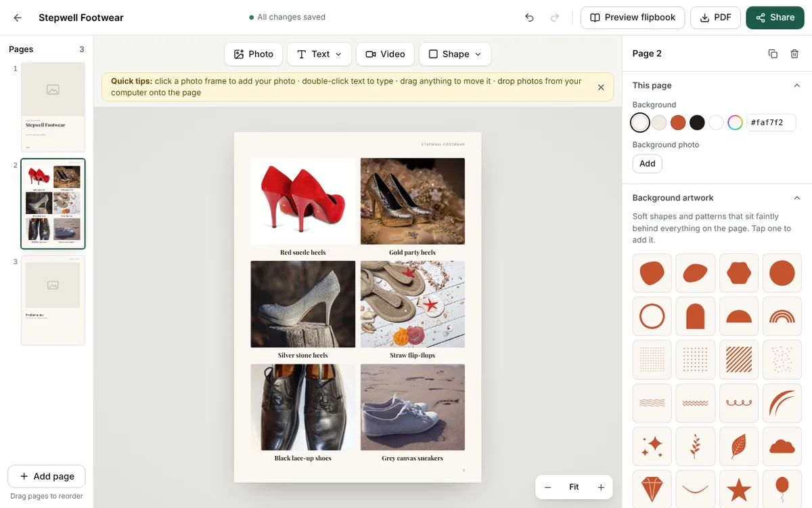Duplicate Page 2 with the copy icon

tap(773, 54)
